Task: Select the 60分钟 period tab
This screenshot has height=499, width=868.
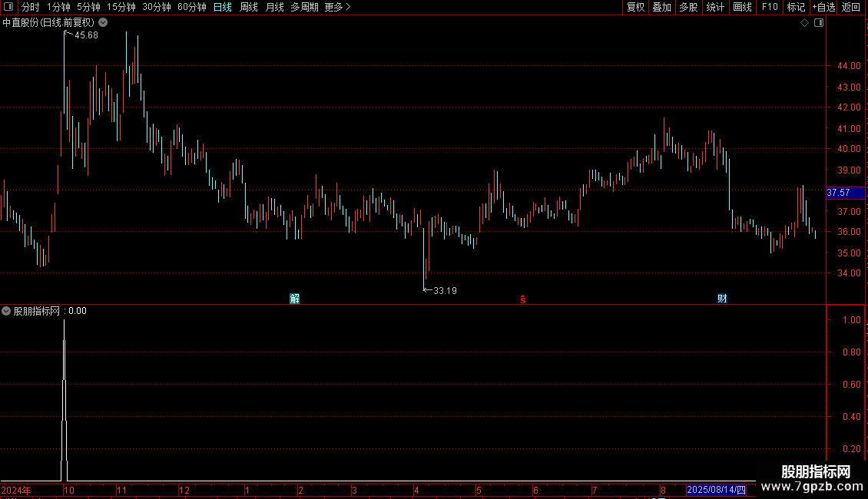Action: [191, 7]
